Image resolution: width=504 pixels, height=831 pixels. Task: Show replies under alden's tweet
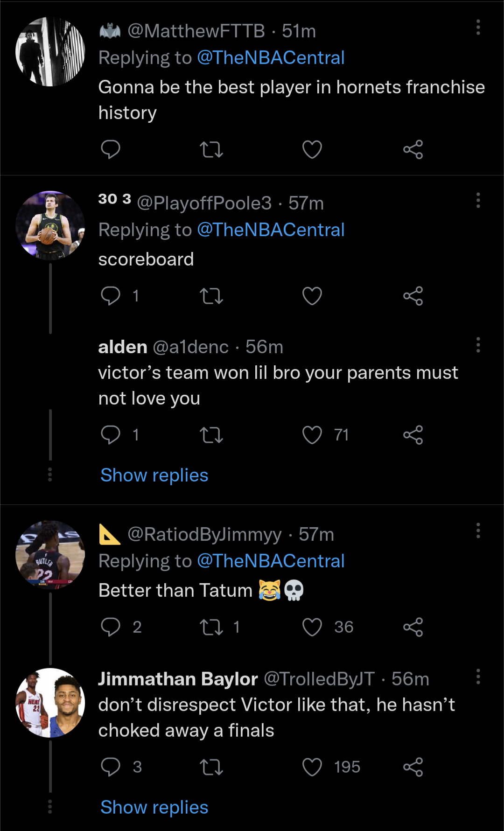[154, 475]
